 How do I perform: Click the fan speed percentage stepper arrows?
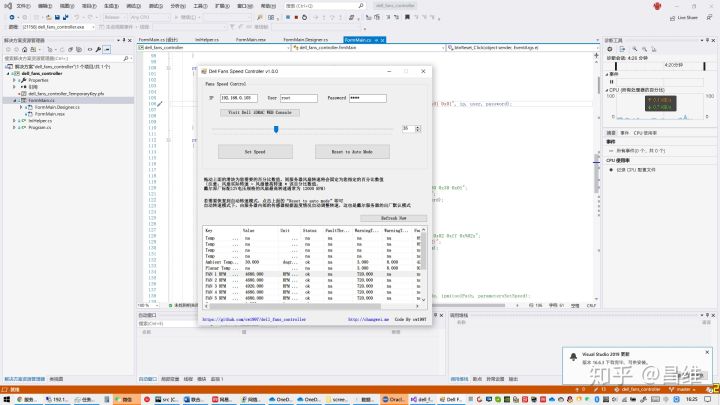(418, 129)
